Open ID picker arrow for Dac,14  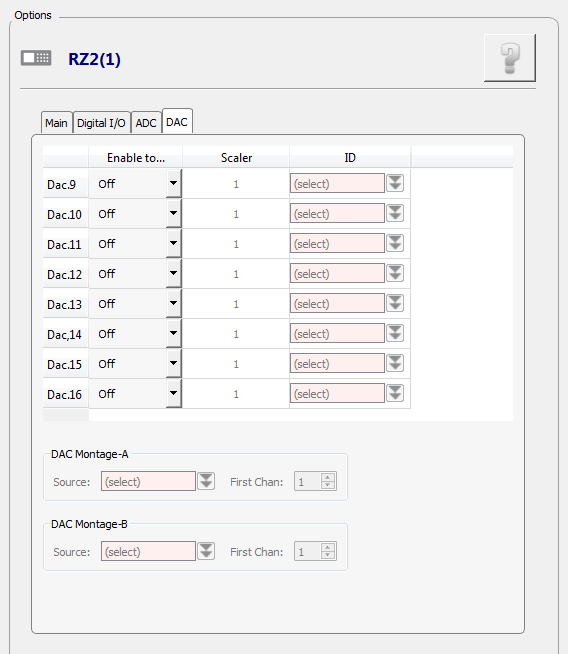point(395,333)
